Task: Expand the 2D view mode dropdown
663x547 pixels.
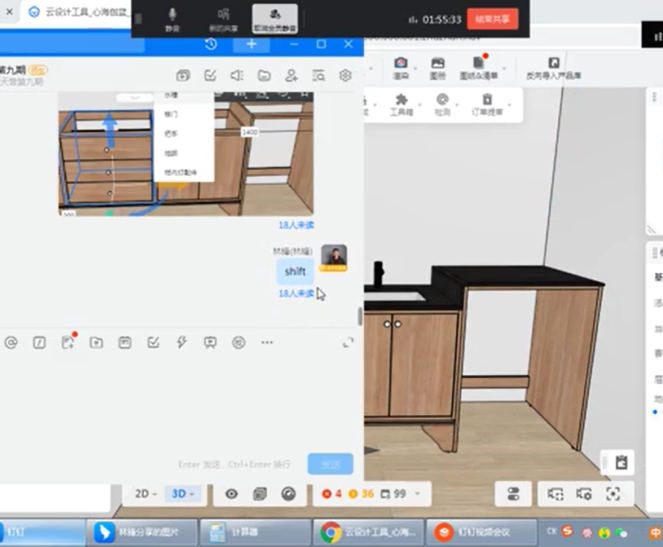Action: click(x=146, y=493)
